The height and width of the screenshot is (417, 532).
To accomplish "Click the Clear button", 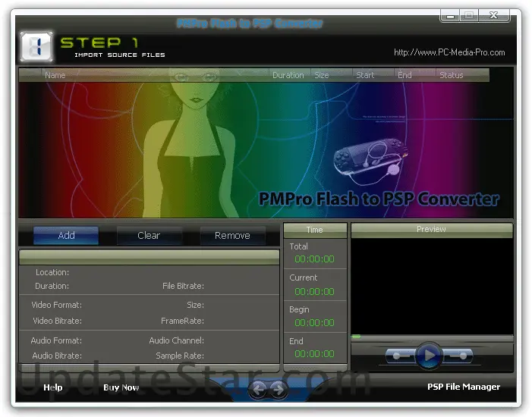I will coord(149,235).
